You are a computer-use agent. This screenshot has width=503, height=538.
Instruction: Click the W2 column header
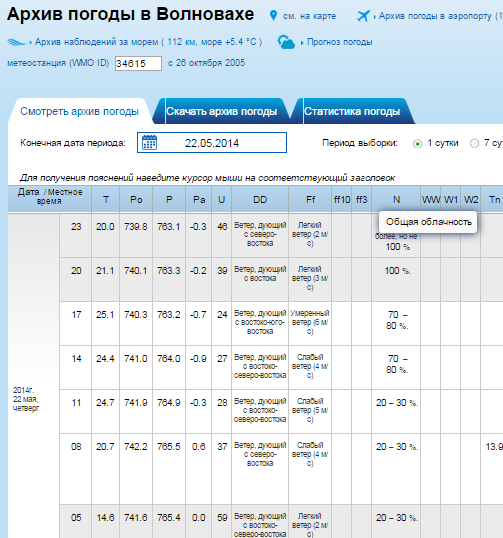pyautogui.click(x=471, y=199)
